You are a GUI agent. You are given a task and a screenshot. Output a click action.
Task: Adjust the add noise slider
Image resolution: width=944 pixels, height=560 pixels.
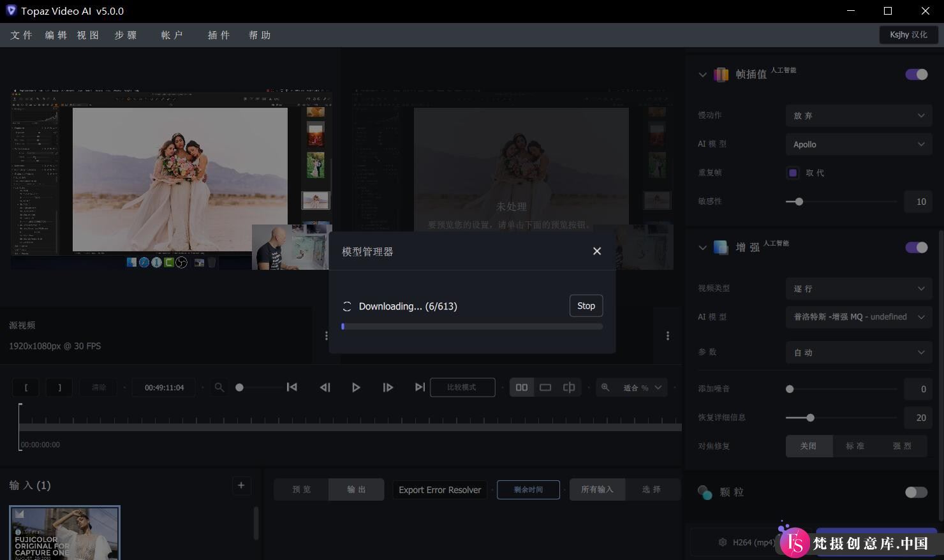[841, 389]
